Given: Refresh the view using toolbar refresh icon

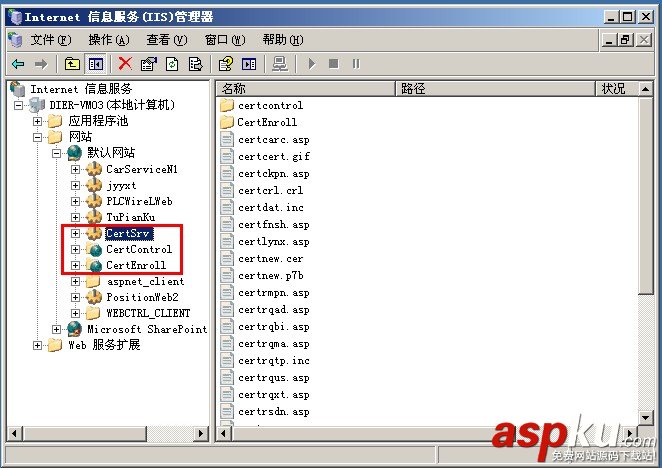Looking at the screenshot, I should 172,64.
